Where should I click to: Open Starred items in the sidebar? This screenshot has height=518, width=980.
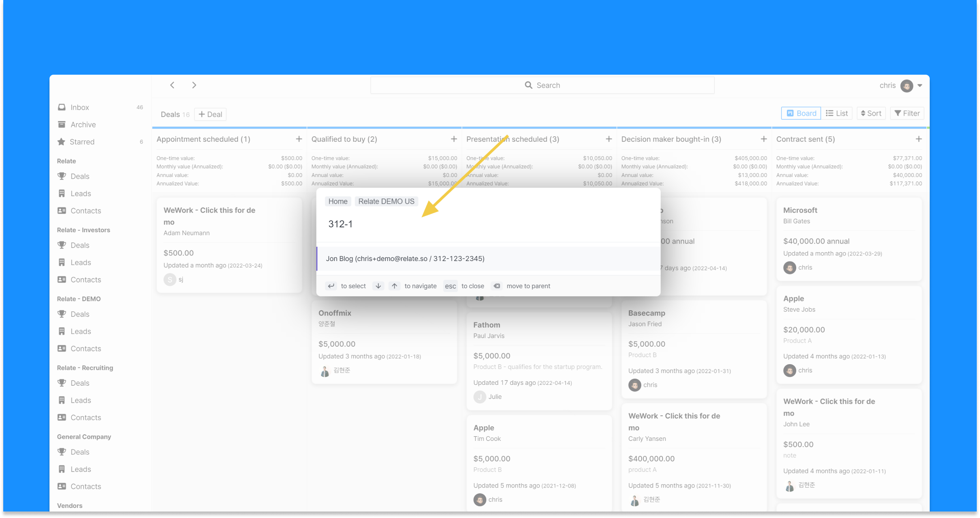(x=100, y=142)
